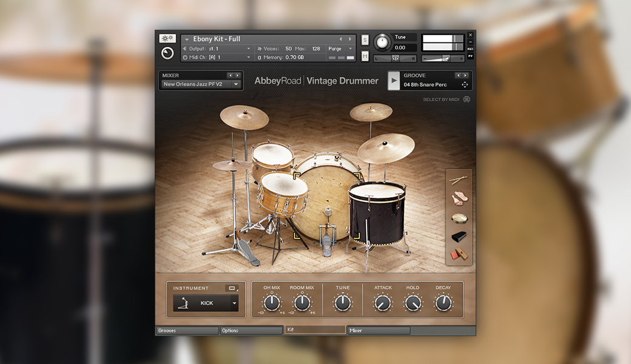The height and width of the screenshot is (364, 631).
Task: Select next groove arrow
Action: [x=465, y=75]
